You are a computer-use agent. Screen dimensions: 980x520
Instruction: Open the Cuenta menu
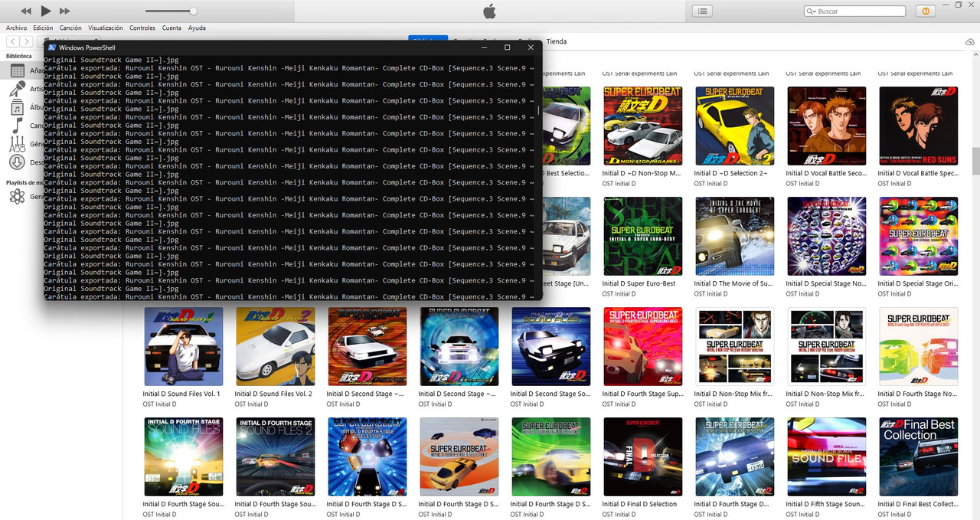click(171, 28)
